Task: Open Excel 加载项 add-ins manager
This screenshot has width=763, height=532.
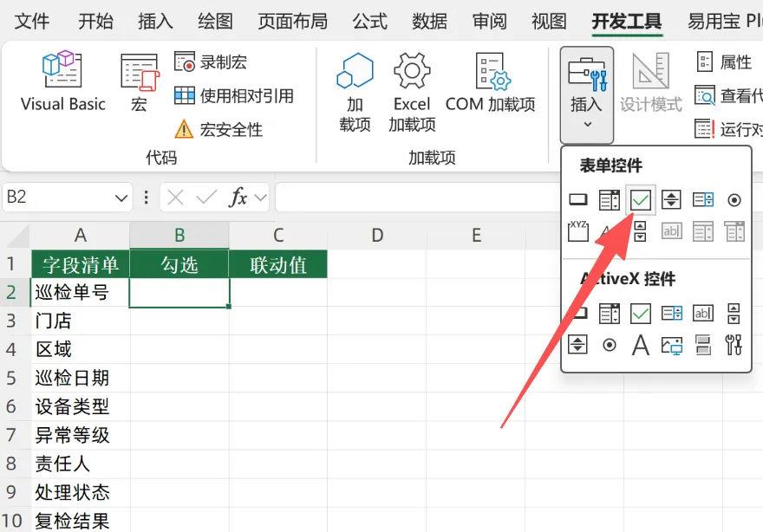Action: (x=412, y=92)
